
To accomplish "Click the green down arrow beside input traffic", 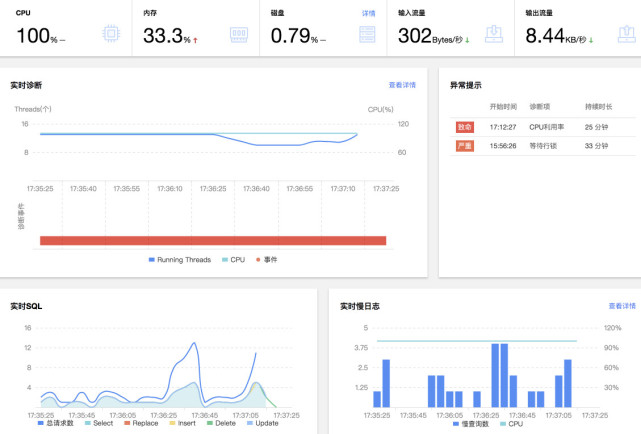I will coord(467,40).
